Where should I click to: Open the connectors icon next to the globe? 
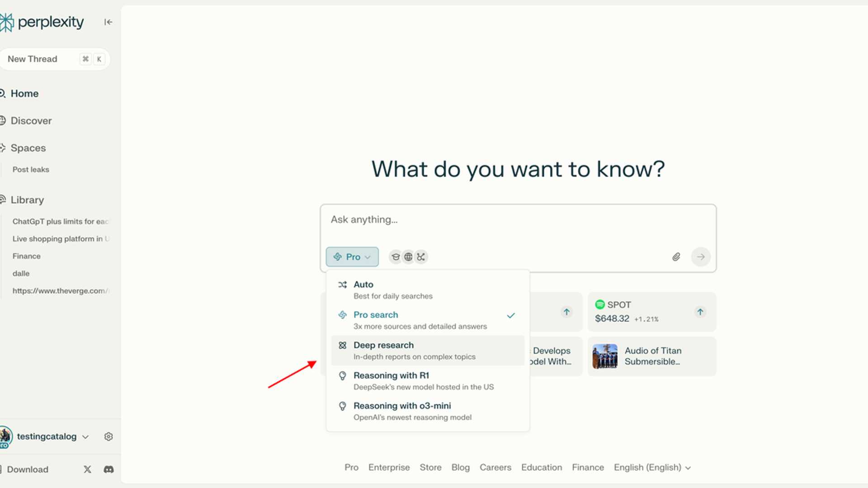tap(421, 256)
